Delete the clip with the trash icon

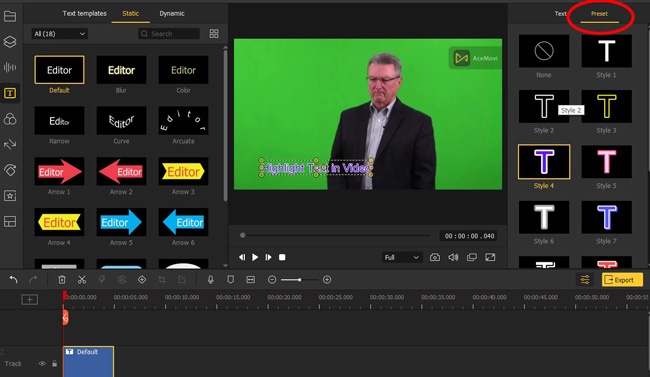pos(62,280)
